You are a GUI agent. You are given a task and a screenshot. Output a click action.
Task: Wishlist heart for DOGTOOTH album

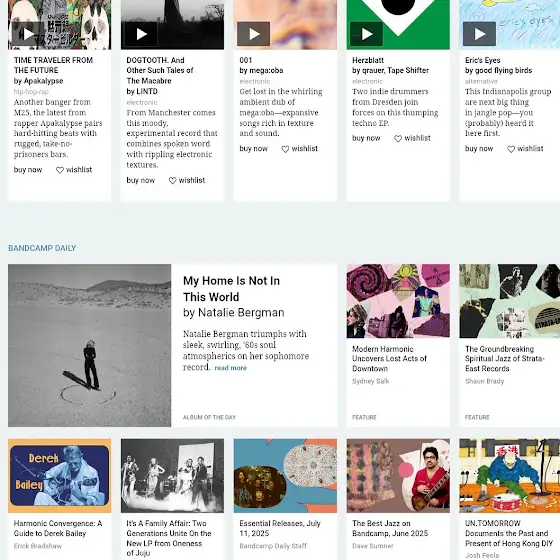187,180
